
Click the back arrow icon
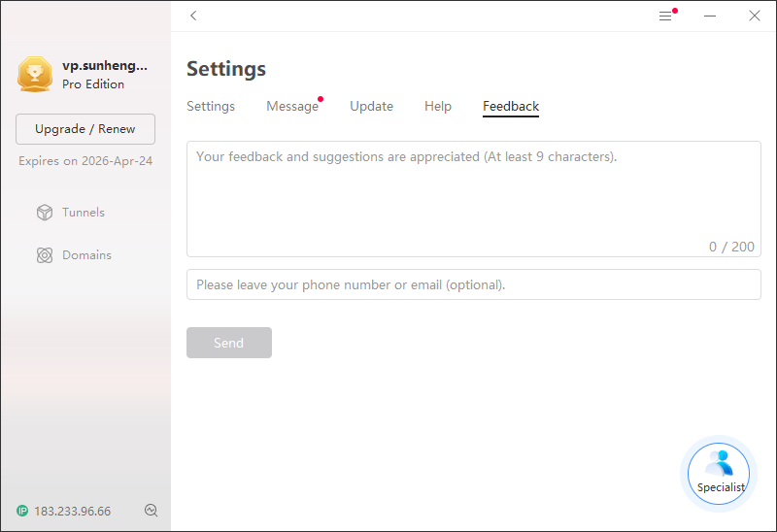point(193,16)
